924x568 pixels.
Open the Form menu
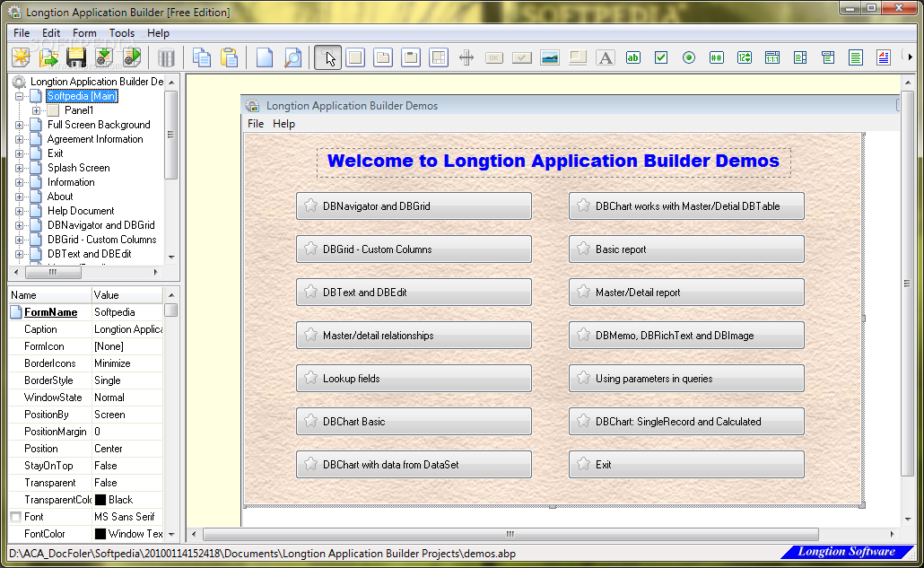tap(84, 33)
